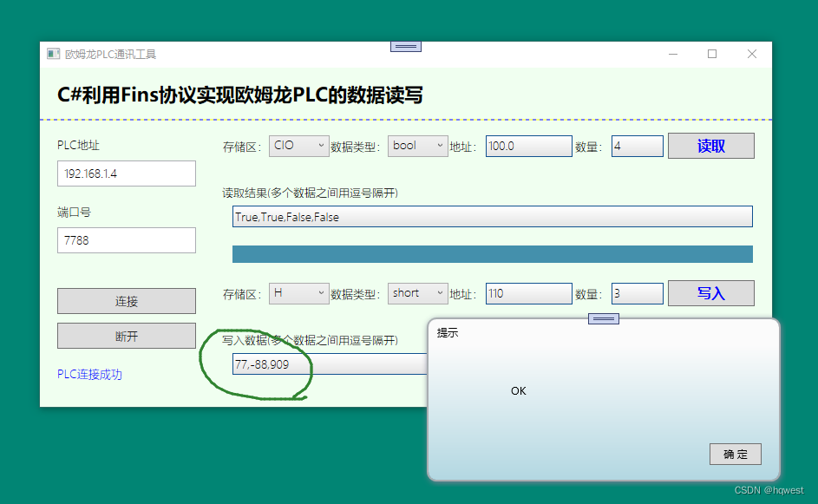The width and height of the screenshot is (818, 504).
Task: Click the OK message in dialog
Action: point(519,390)
